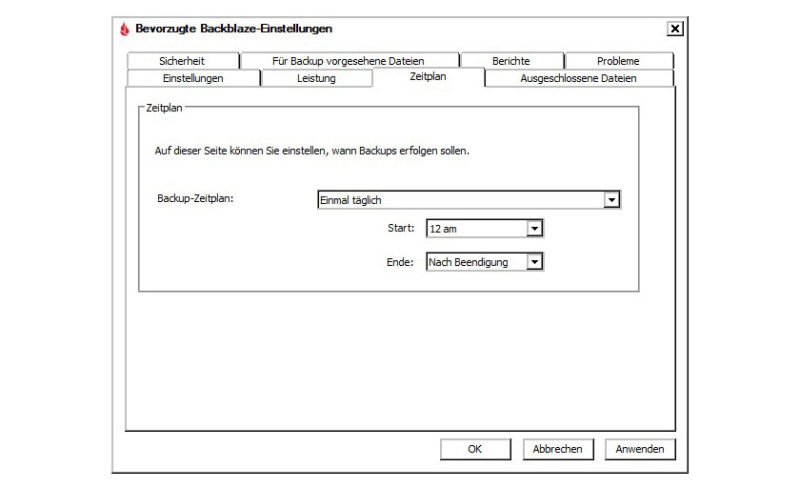Select the Einstellungen tab

click(x=193, y=78)
